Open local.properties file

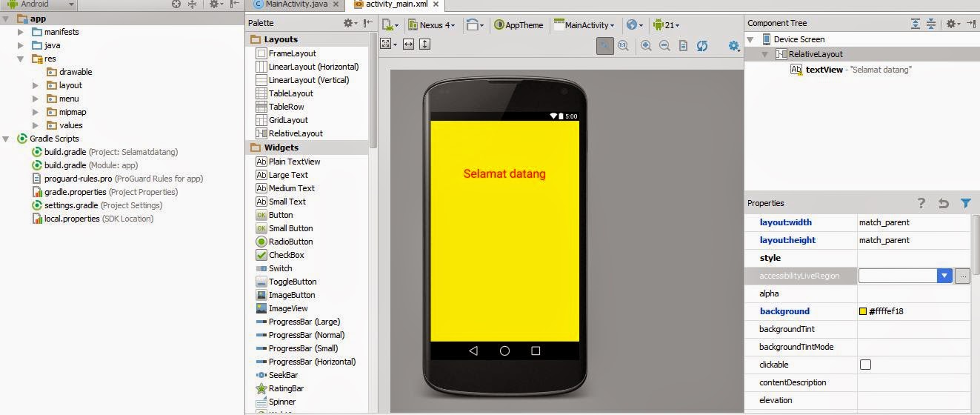point(93,219)
